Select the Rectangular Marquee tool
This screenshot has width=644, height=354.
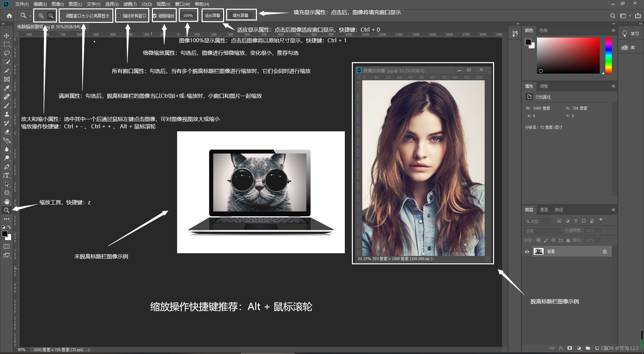pos(7,44)
